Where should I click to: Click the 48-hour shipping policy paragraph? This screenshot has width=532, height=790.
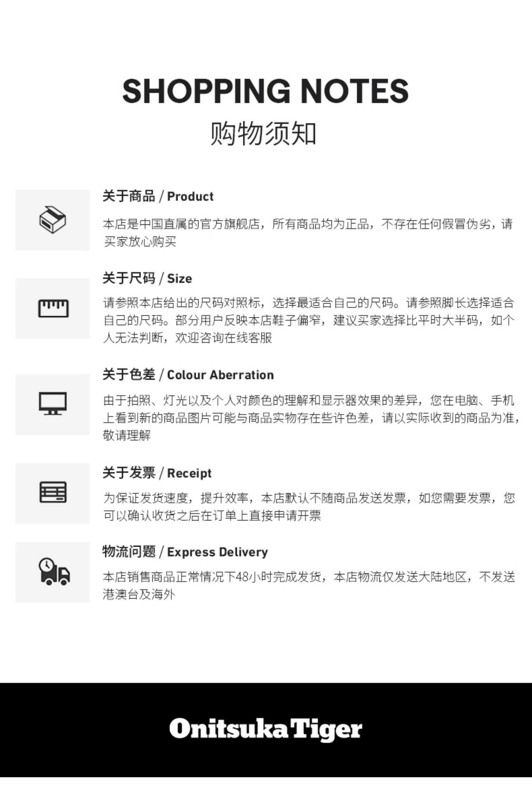point(309,585)
